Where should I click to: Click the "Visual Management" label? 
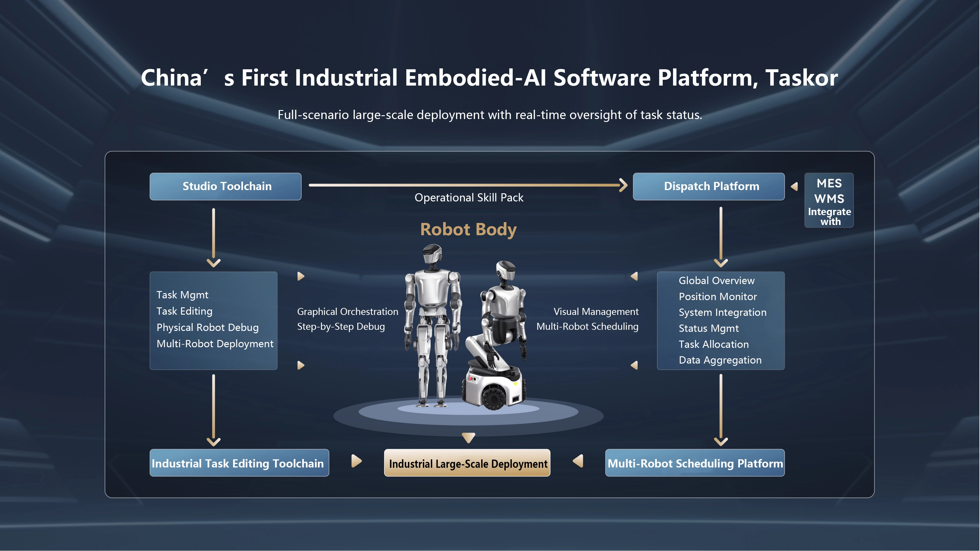(596, 312)
